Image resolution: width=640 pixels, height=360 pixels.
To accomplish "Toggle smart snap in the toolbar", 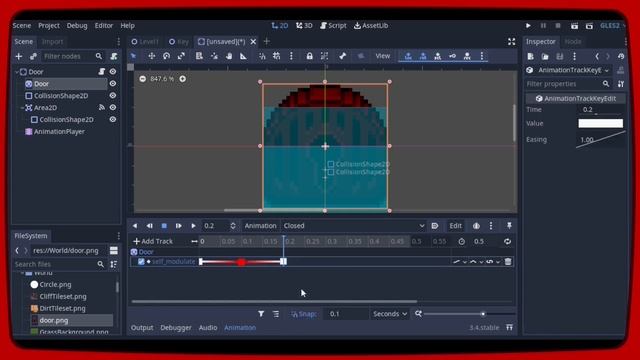I will tap(262, 56).
